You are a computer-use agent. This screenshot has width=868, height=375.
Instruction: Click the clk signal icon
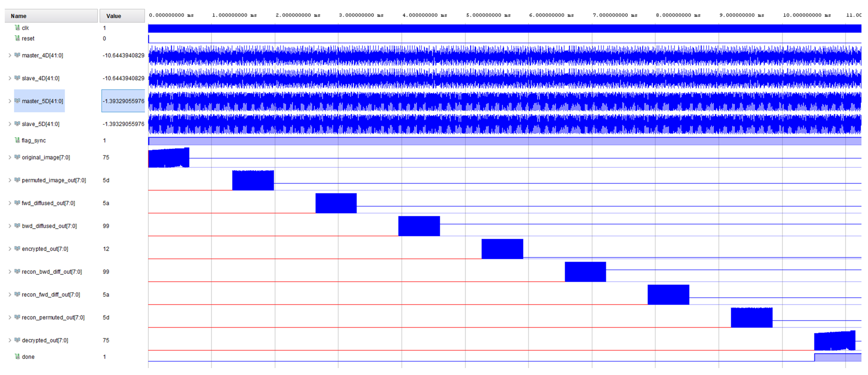pyautogui.click(x=17, y=28)
